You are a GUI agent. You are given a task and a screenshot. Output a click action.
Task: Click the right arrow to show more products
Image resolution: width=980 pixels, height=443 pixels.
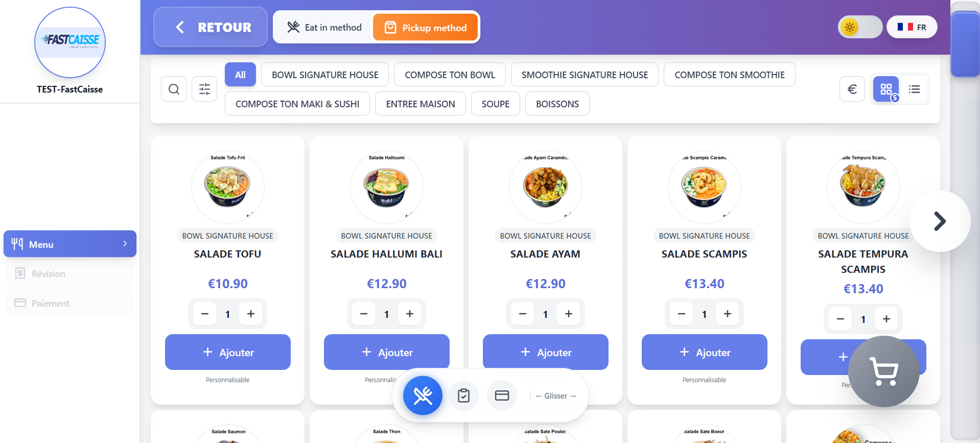(940, 221)
